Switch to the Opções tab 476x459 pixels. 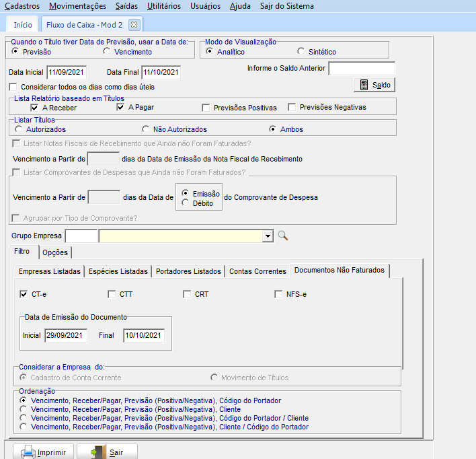(55, 252)
